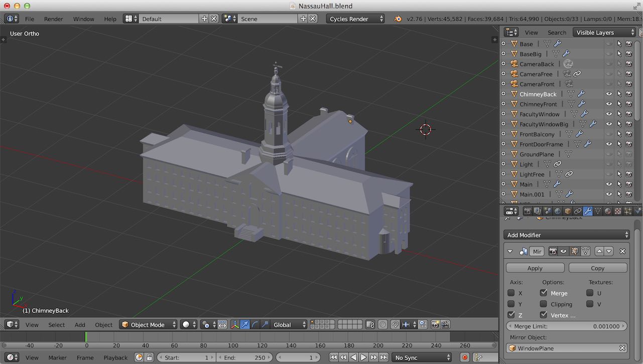The image size is (643, 364).
Task: Check the Y axis checkbox
Action: coord(511,304)
